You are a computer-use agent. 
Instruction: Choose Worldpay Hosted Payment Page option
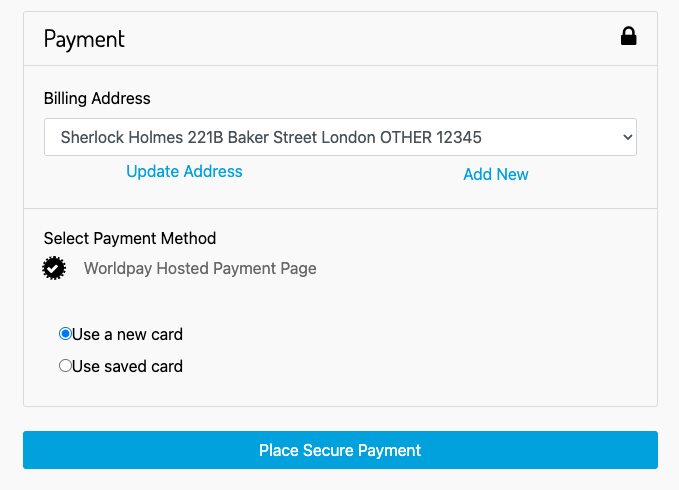(200, 268)
